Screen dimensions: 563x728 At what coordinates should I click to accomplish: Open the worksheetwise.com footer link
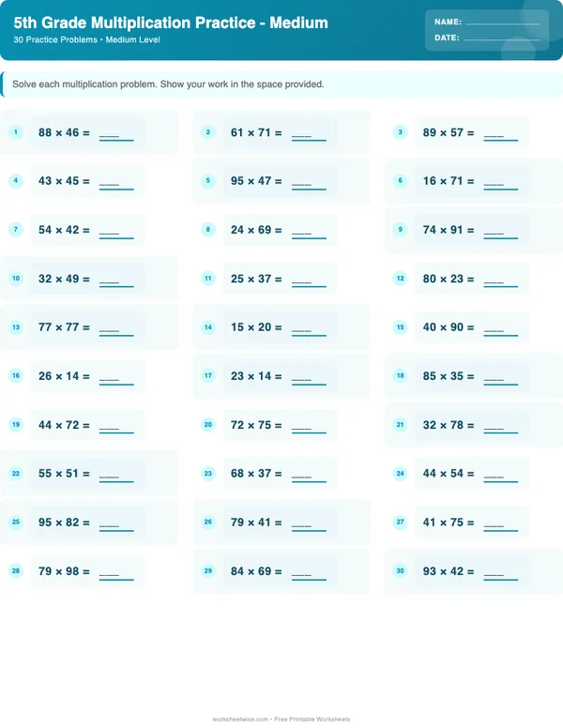click(x=241, y=720)
